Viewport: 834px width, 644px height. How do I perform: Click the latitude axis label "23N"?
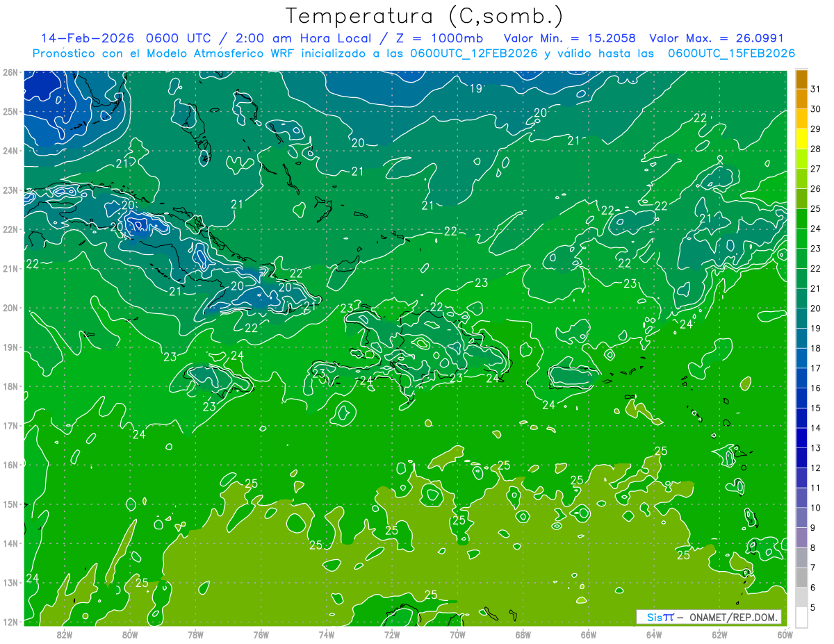click(10, 190)
